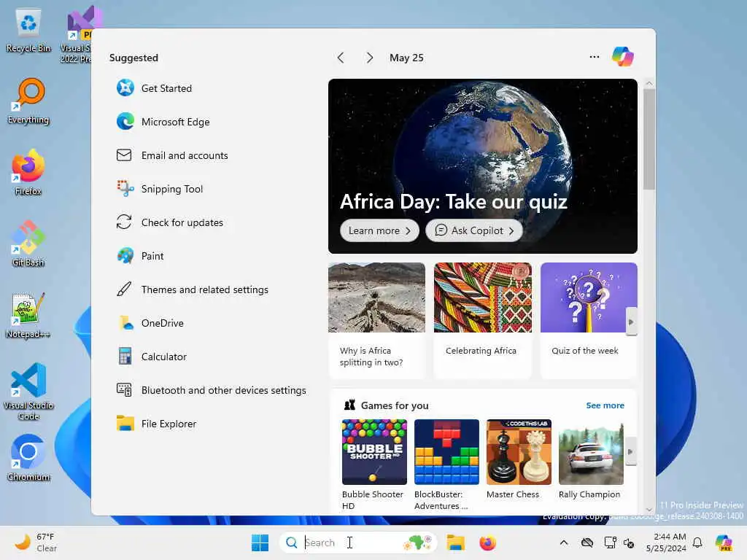This screenshot has width=747, height=560.
Task: Show hidden tray icons chevron
Action: click(x=564, y=542)
